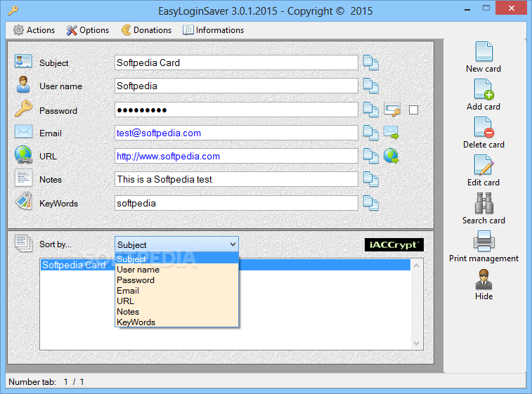This screenshot has width=532, height=394.
Task: Click the key icon in title bar
Action: 13,11
